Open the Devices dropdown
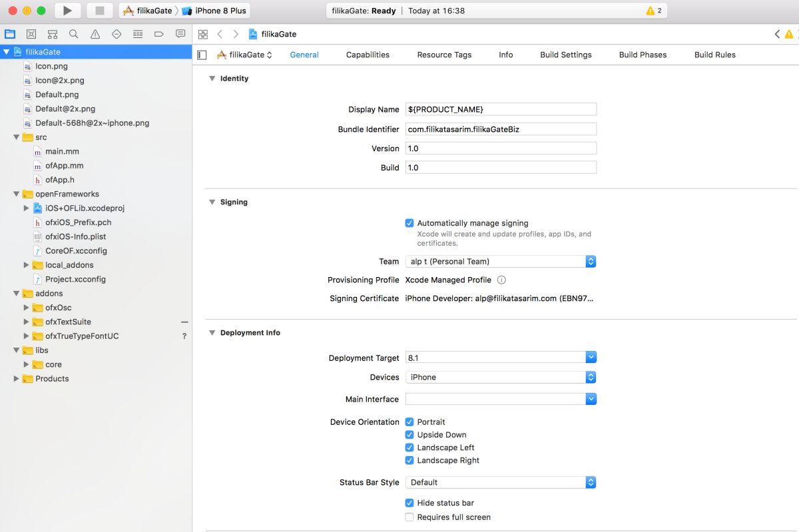Image resolution: width=799 pixels, height=532 pixels. click(x=501, y=378)
